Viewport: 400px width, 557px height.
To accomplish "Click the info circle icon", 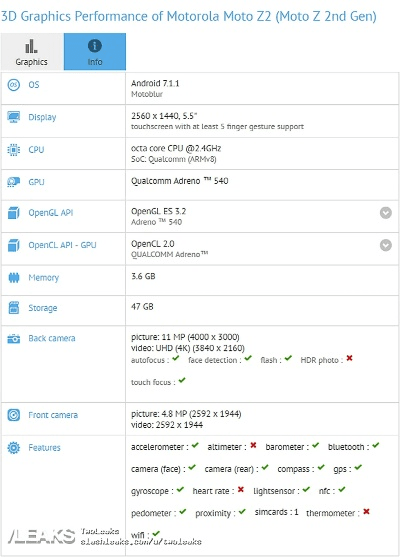I will click(x=95, y=45).
